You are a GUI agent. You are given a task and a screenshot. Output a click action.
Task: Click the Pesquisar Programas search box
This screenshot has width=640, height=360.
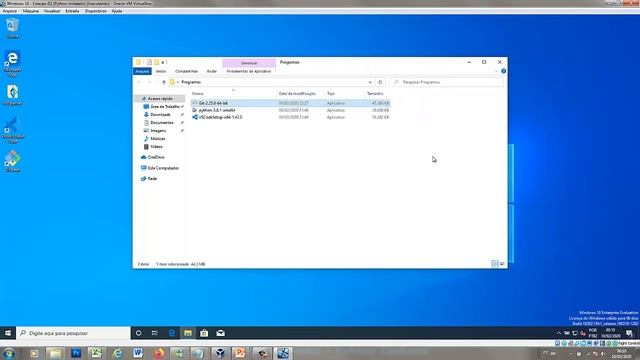coord(447,82)
